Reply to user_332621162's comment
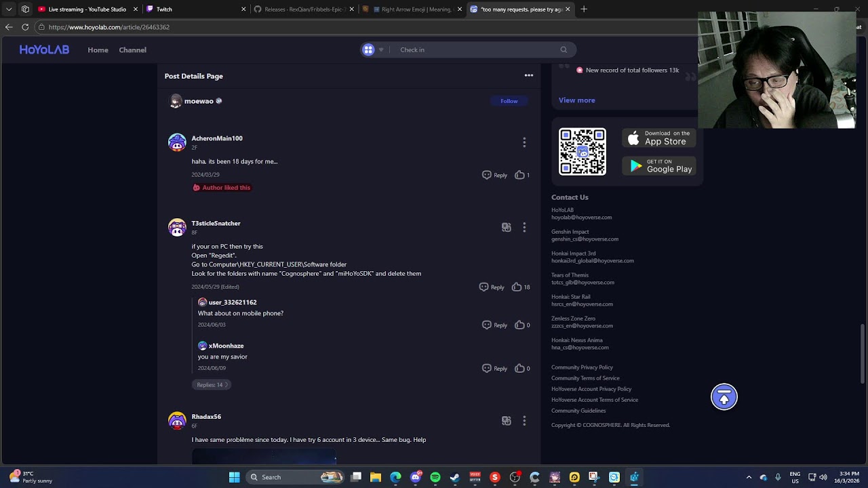 (x=494, y=325)
